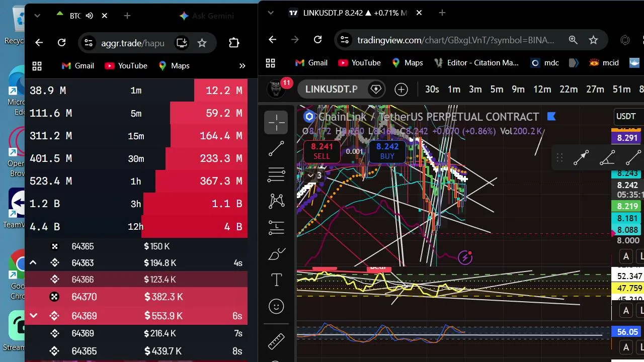The width and height of the screenshot is (644, 362).
Task: Toggle auto scale A on main price pane
Action: pos(626,257)
